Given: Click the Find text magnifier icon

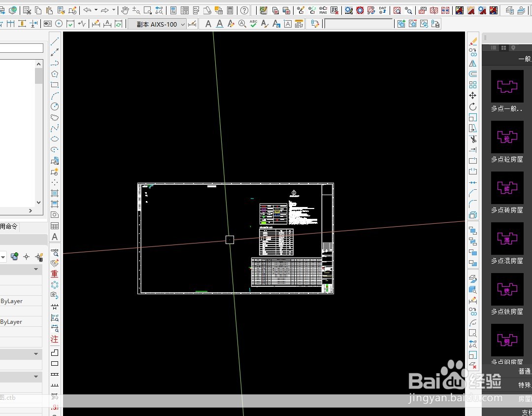Looking at the screenshot, I should 242,24.
